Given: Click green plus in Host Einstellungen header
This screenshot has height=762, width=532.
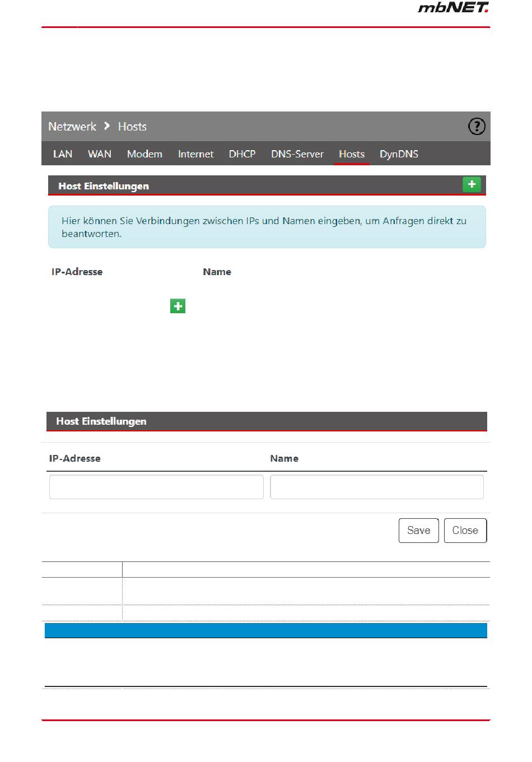Looking at the screenshot, I should pos(472,184).
